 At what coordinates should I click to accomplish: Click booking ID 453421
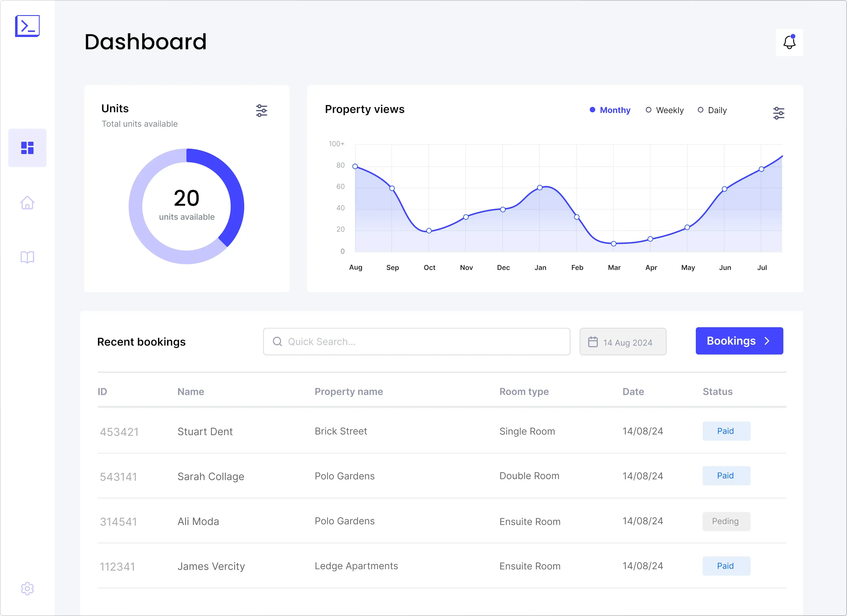(x=119, y=432)
